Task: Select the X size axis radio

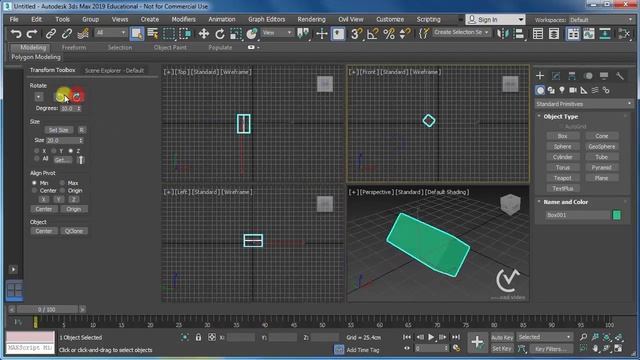Action: coord(37,151)
